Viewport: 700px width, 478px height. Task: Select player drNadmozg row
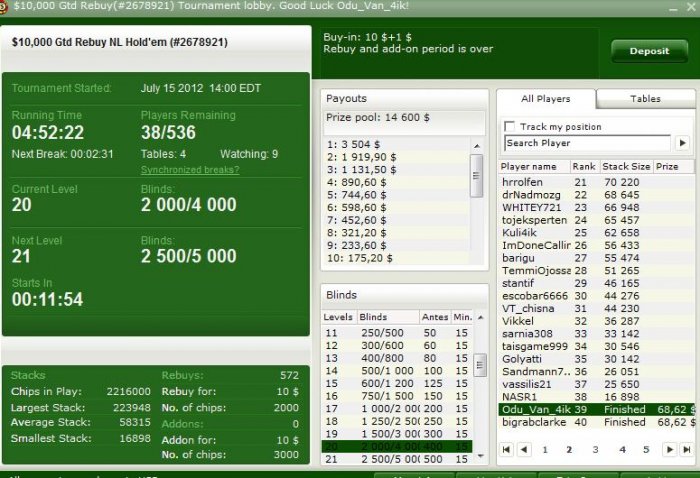(596, 195)
